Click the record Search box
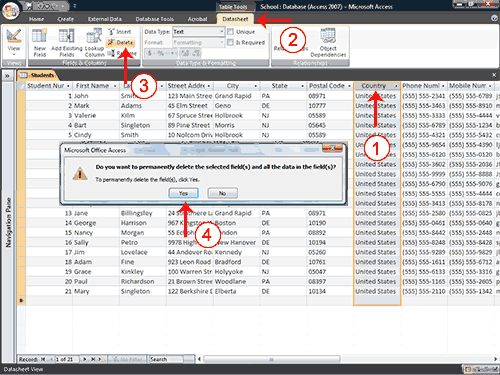Screen dimensions: 500x375 166,359
